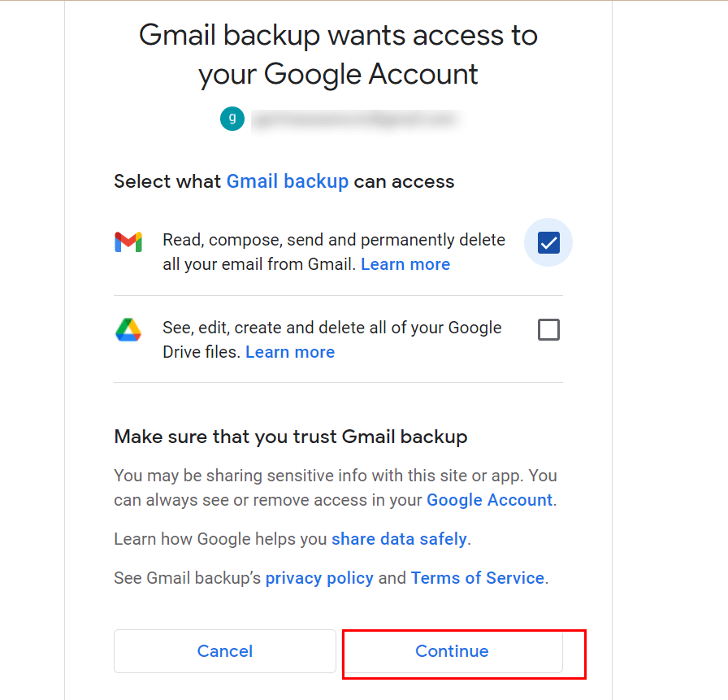Click the Gmail envelope icon
Image resolution: width=728 pixels, height=700 pixels.
128,242
